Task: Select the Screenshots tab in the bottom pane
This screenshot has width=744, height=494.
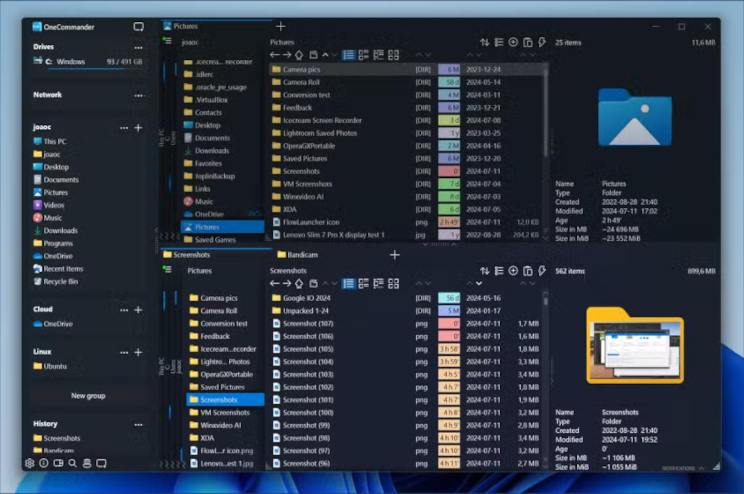Action: pos(192,255)
